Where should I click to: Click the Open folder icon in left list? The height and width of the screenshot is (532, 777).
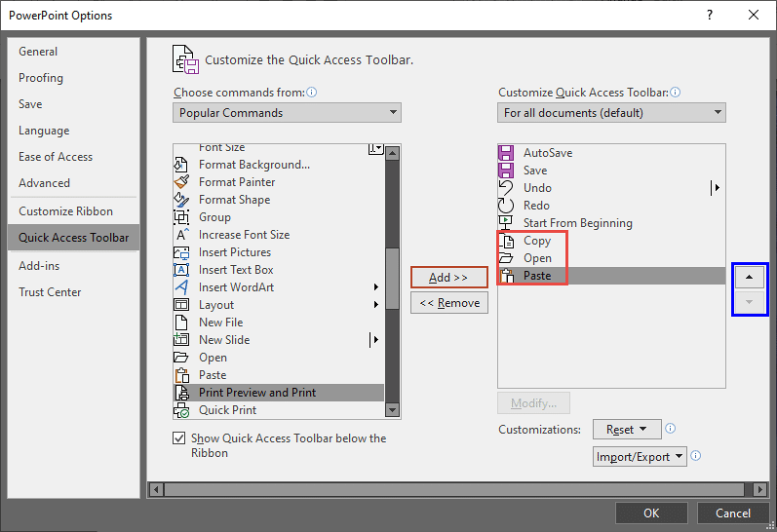click(x=181, y=358)
